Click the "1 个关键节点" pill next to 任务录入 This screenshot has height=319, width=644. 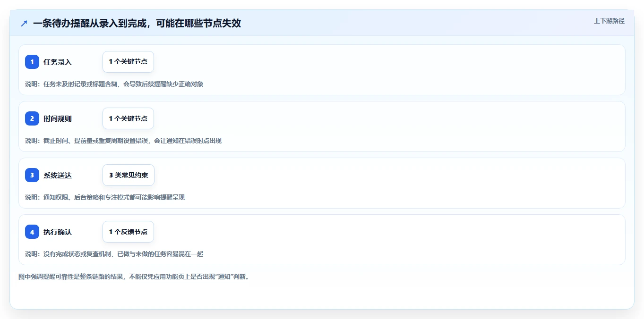128,62
